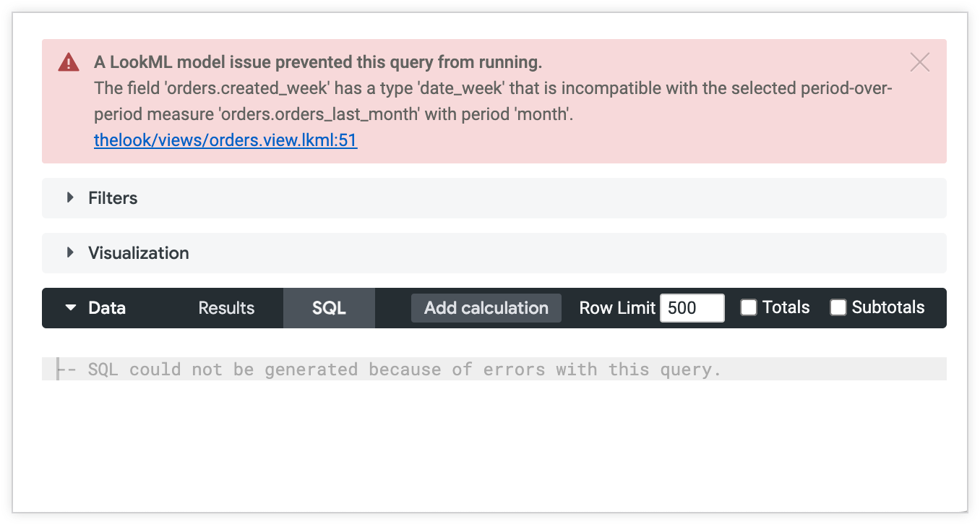Click the Visualization section title

tap(139, 253)
